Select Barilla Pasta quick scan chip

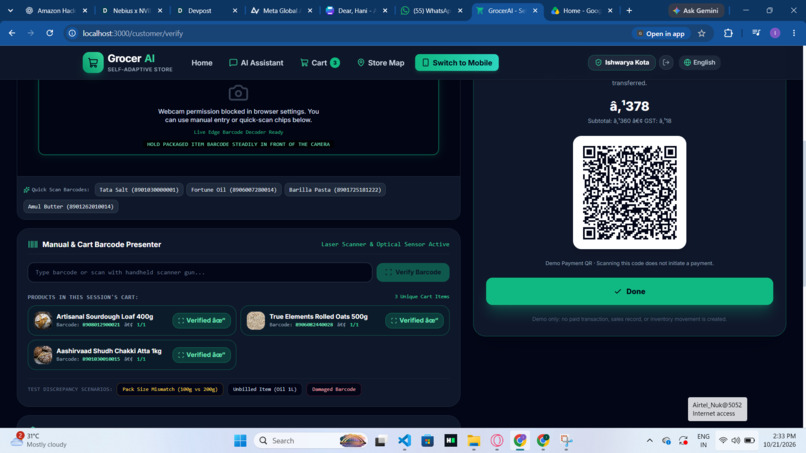point(335,190)
